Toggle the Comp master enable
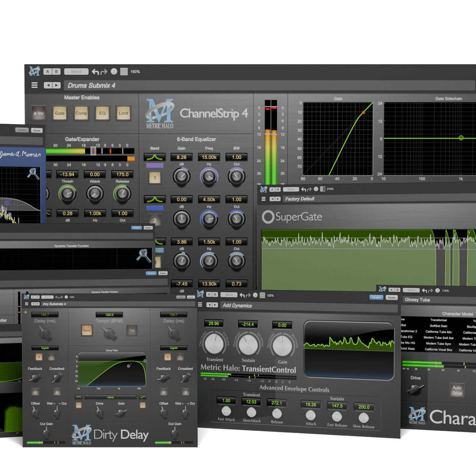 81,113
